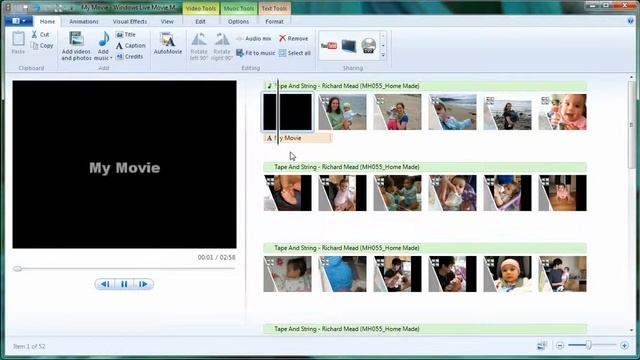Add a Caption to the clip
Viewport: 640px width, 360px height.
coord(130,46)
